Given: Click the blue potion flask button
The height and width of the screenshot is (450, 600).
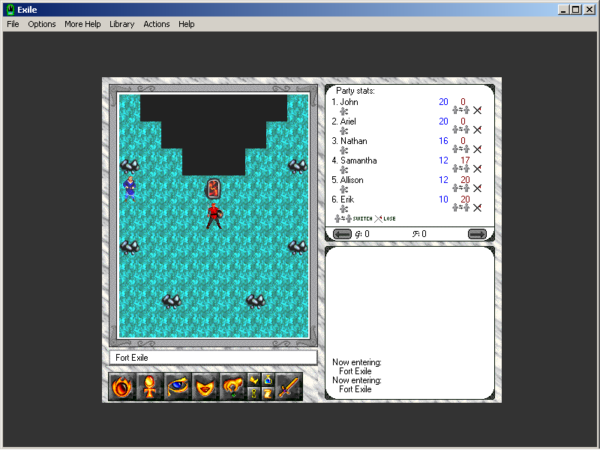Looking at the screenshot, I should (266, 378).
